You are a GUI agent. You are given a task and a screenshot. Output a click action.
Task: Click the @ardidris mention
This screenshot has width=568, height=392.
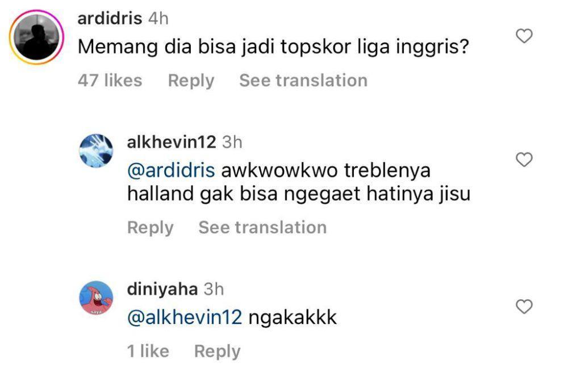[x=171, y=171]
